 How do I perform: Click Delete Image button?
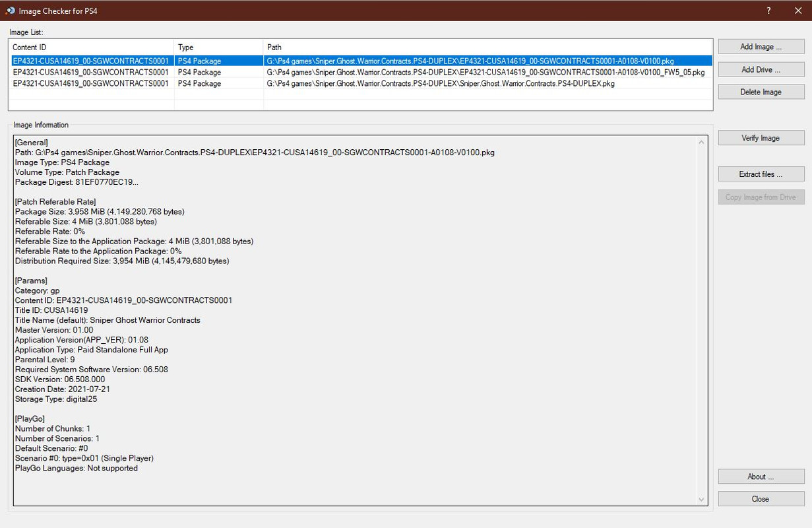[x=761, y=92]
